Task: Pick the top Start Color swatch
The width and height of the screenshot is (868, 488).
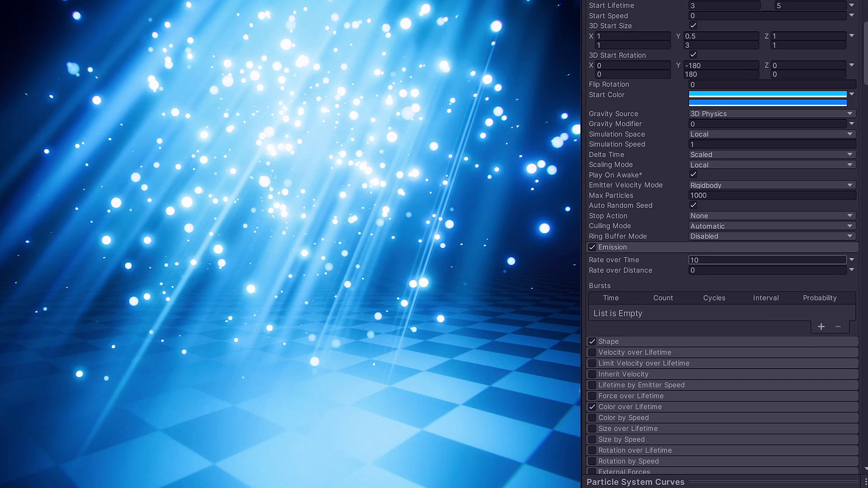Action: coord(768,94)
